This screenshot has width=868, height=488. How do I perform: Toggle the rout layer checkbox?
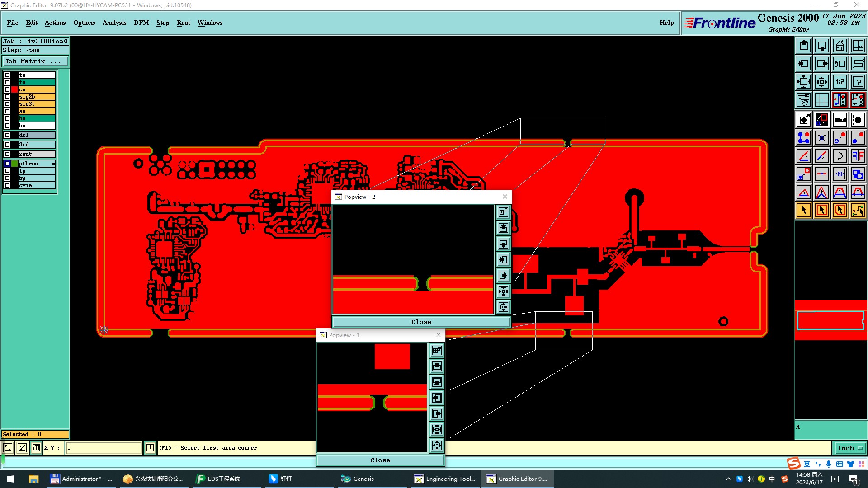7,154
